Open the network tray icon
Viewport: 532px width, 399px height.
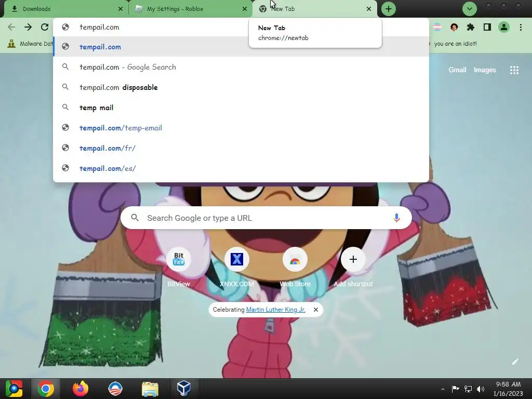tap(468, 389)
